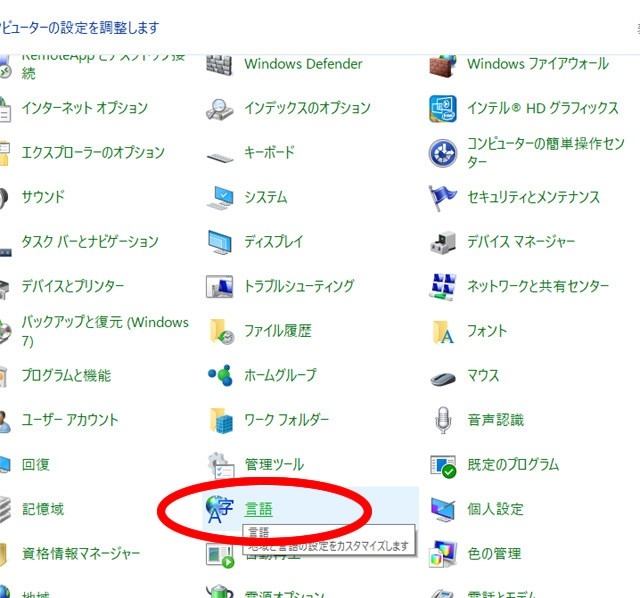Click the Windows ファイアウォール brick wall icon
This screenshot has height=598, width=640.
(x=443, y=64)
